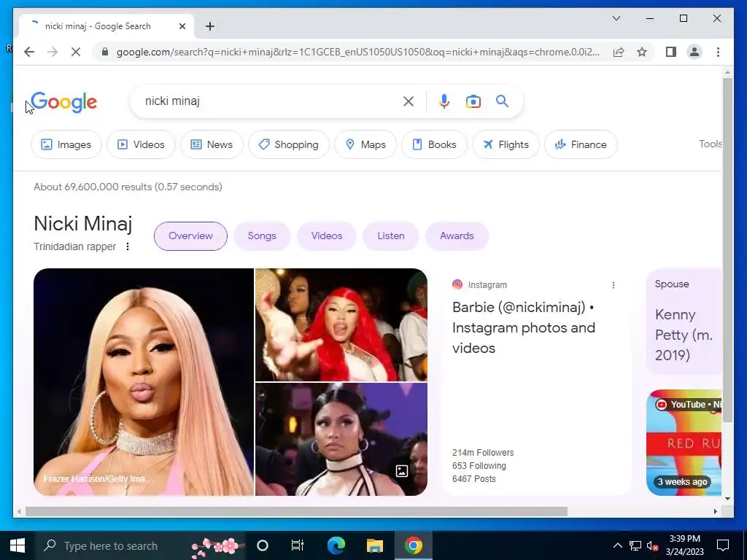Click the Chrome taskbar icon
This screenshot has width=747, height=560.
click(414, 545)
